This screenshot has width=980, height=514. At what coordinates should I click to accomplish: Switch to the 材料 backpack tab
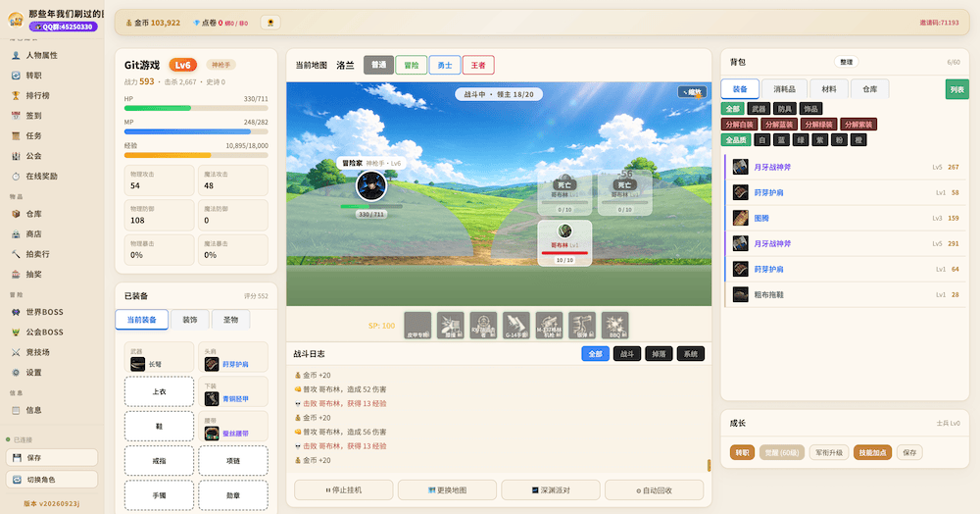(829, 89)
